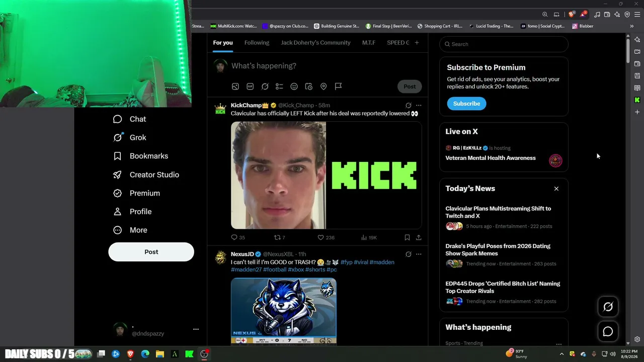644x362 pixels.
Task: Insert a GIF into the post
Action: [250, 86]
